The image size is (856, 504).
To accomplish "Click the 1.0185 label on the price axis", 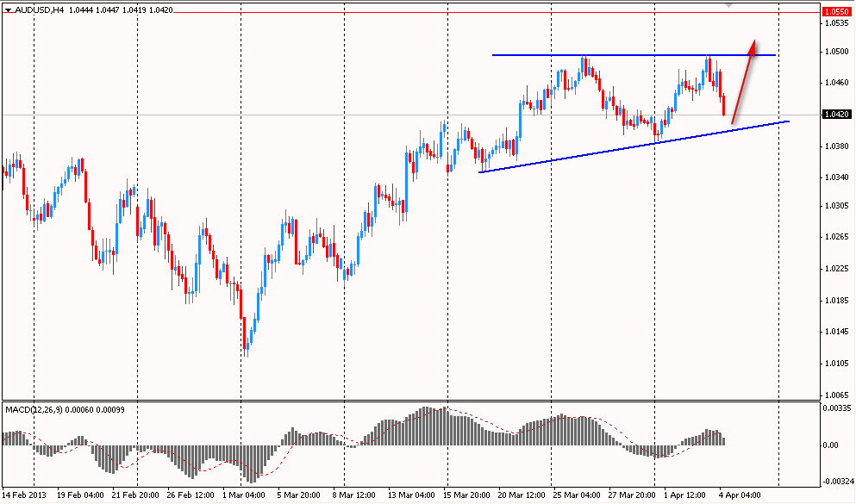I will [x=837, y=301].
